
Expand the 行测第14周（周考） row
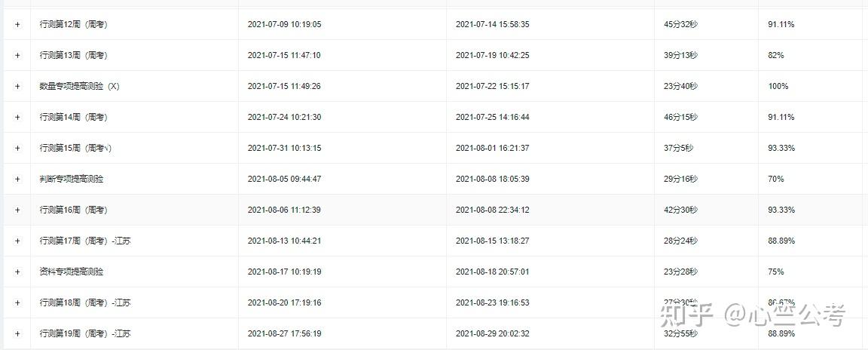point(17,118)
